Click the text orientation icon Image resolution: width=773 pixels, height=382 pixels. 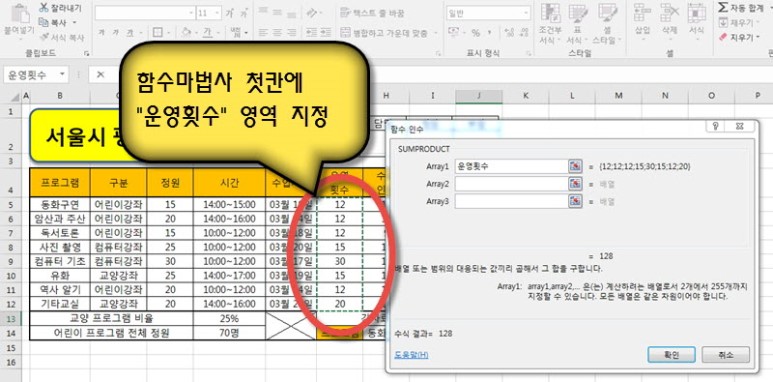312,12
